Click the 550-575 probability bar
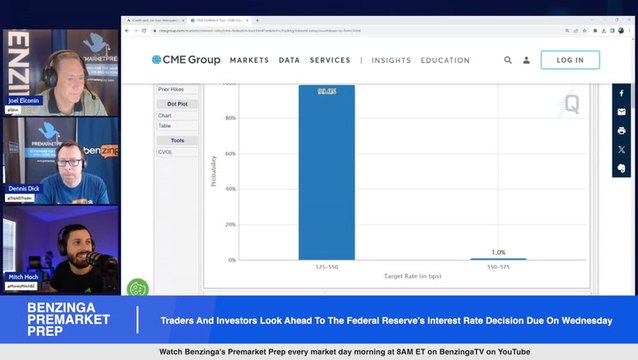 click(x=498, y=259)
